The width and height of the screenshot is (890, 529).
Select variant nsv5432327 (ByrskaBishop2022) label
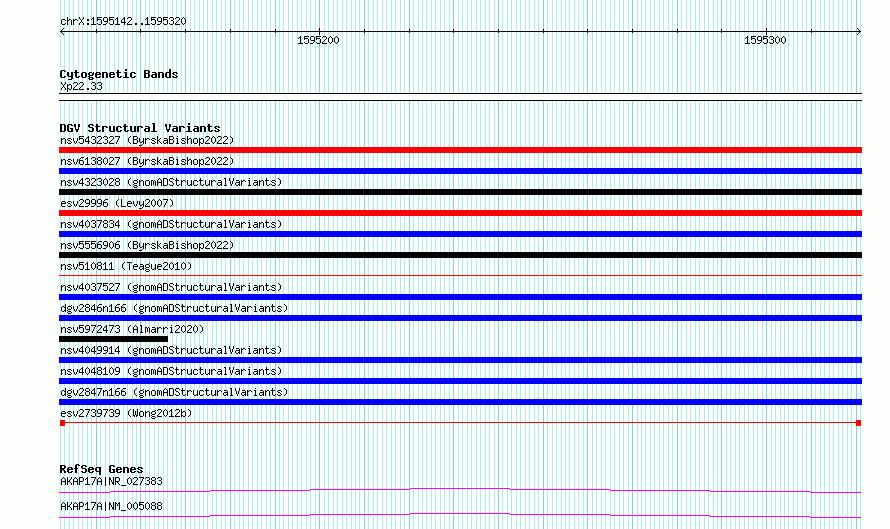147,140
